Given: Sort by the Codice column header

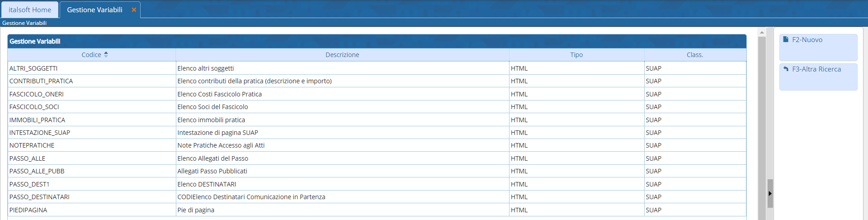Looking at the screenshot, I should pos(91,55).
